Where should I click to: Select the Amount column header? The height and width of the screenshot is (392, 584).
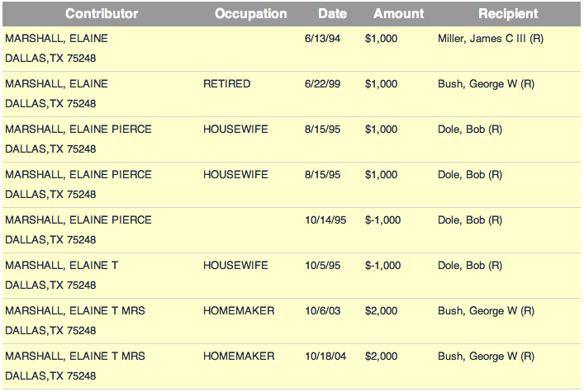coord(398,14)
